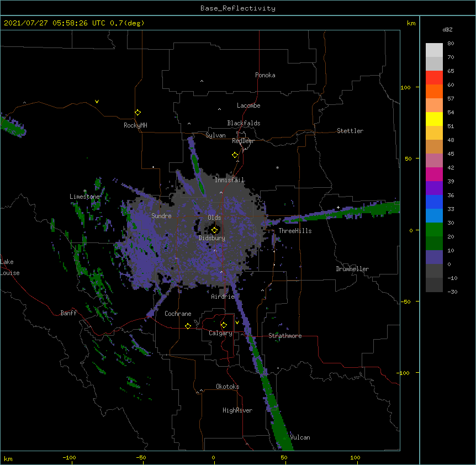The image size is (476, 465).
Task: Click the yellow diamond marker above Calgary label
Action: tap(224, 325)
